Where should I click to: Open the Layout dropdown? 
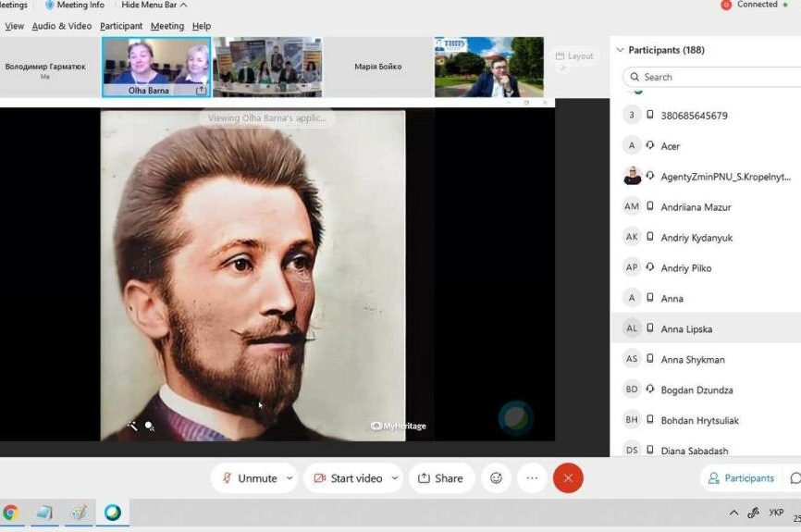tap(574, 56)
